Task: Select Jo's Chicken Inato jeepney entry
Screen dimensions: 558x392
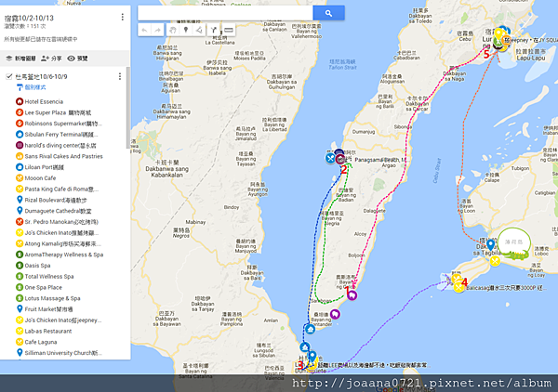Action: [x=62, y=320]
